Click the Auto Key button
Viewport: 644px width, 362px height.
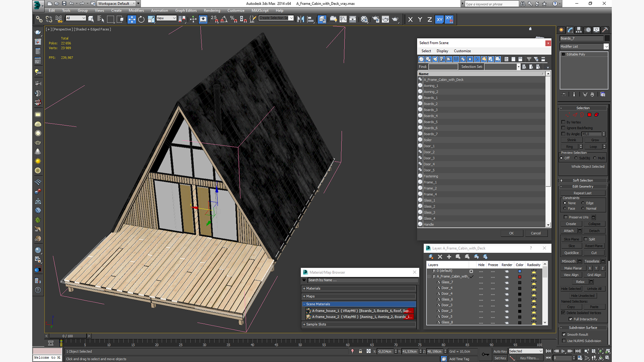500,351
